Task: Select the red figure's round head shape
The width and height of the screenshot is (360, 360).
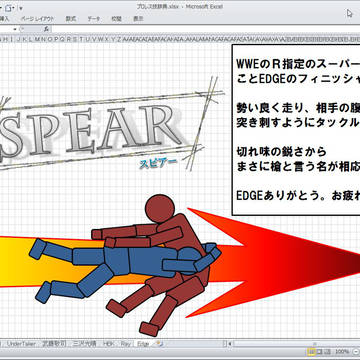Action: click(160, 209)
